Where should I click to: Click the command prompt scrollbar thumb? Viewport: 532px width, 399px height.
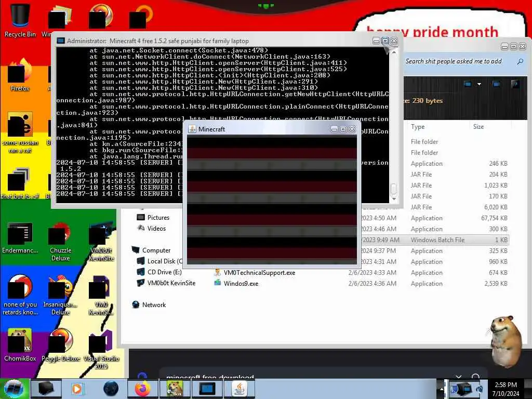(x=394, y=188)
